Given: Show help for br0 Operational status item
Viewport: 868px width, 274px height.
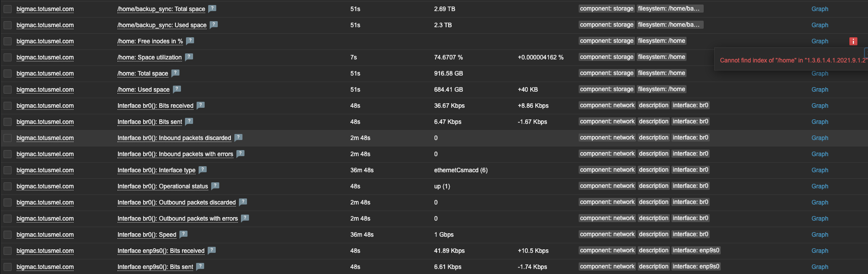Looking at the screenshot, I should 215,186.
